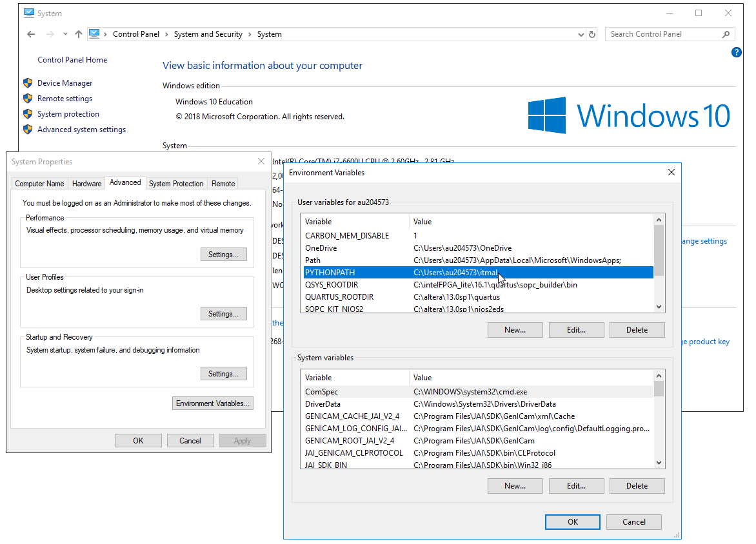Click New under User variables

point(515,330)
